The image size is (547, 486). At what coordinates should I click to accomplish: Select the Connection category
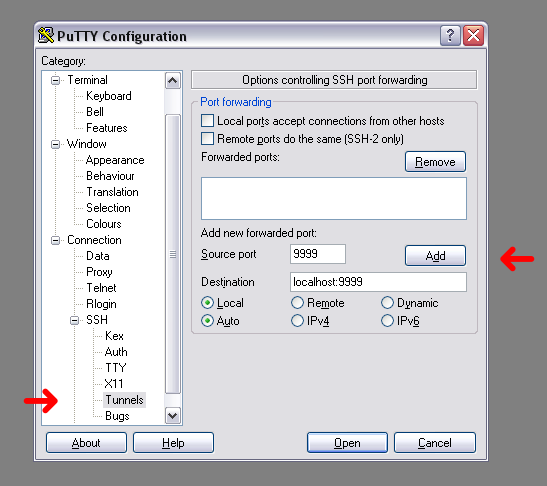tap(94, 240)
